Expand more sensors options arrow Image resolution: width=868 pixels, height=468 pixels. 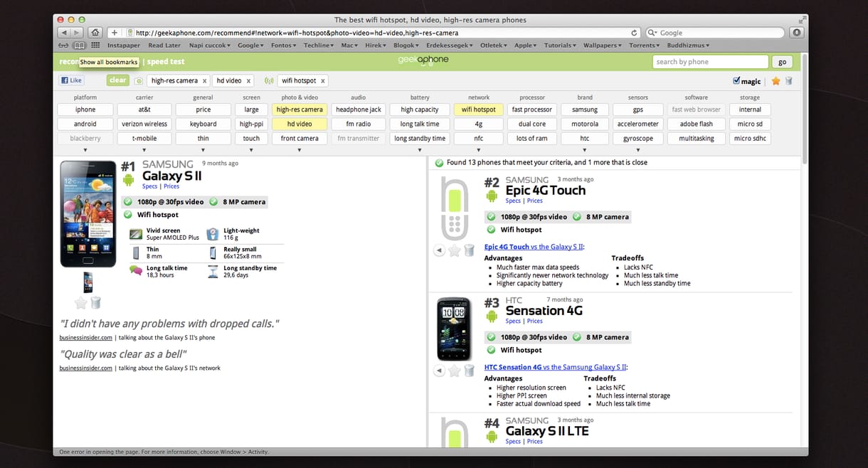(x=638, y=150)
